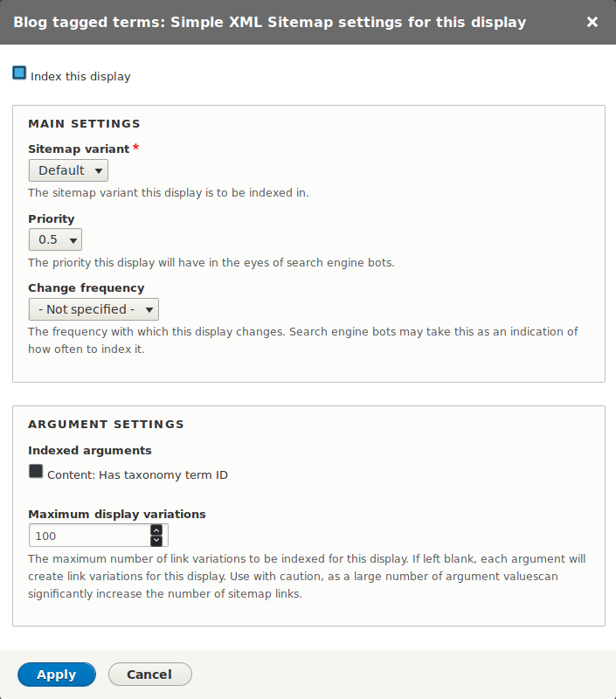Click the Sitemap variant dropdown arrow icon
616x699 pixels.
pyautogui.click(x=99, y=170)
